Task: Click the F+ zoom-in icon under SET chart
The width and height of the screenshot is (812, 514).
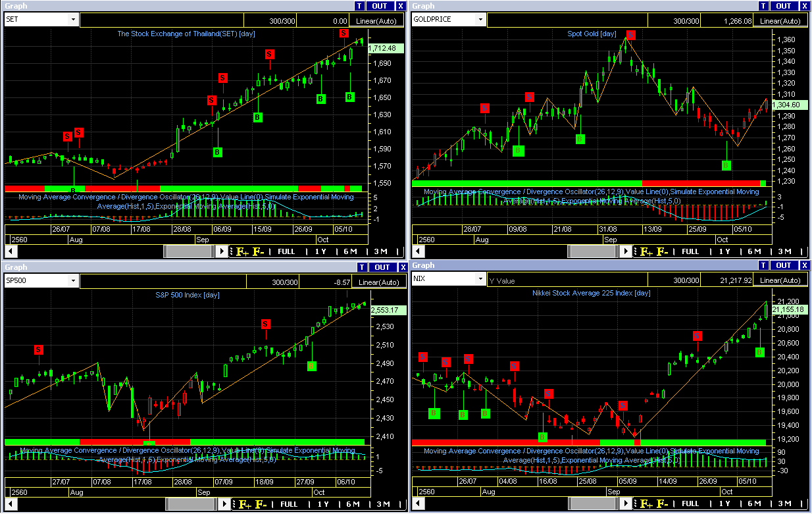Action: click(241, 251)
